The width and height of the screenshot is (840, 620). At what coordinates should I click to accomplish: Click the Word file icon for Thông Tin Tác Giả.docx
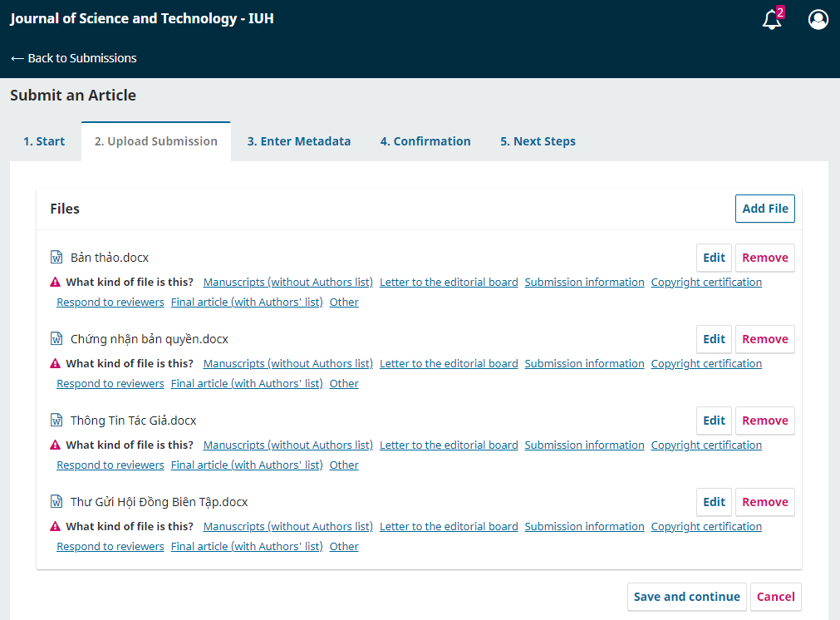56,421
